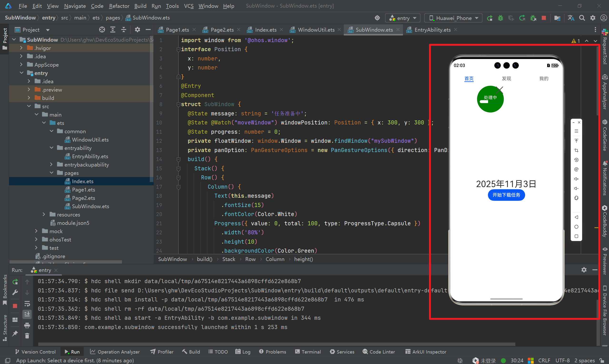Open the Terminal tool window
The height and width of the screenshot is (364, 609).
[x=308, y=351]
